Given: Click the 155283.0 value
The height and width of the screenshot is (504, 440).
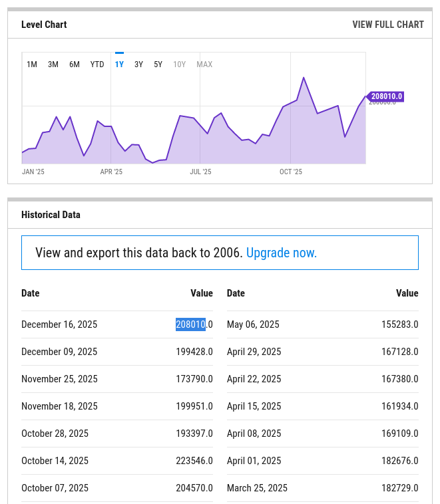Looking at the screenshot, I should [x=400, y=324].
